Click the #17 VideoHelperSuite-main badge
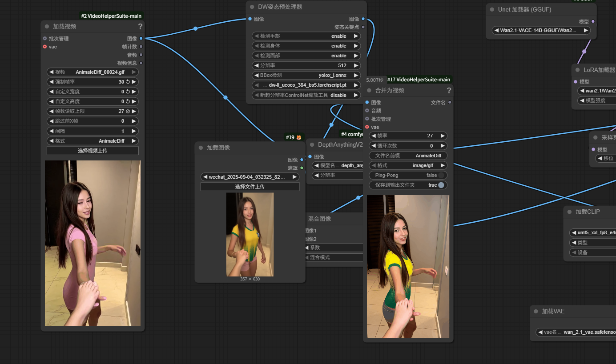616x364 pixels. pos(419,80)
